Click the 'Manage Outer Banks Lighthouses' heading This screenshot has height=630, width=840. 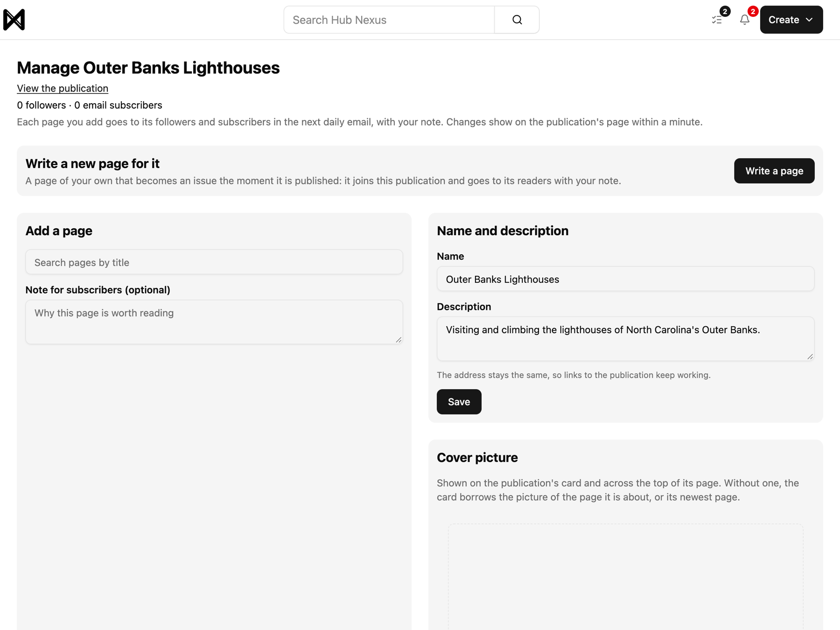(x=148, y=68)
